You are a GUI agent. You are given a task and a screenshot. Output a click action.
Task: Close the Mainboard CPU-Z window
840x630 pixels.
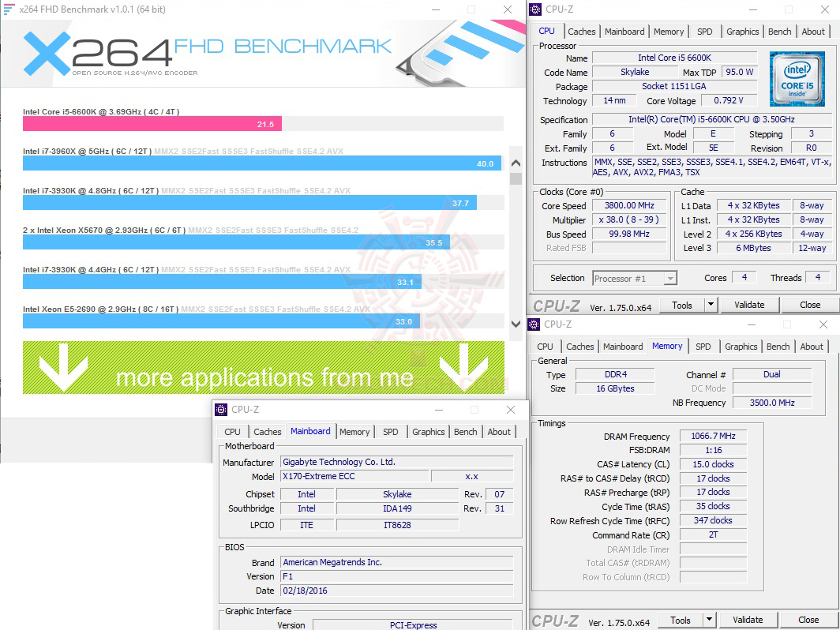pyautogui.click(x=511, y=410)
